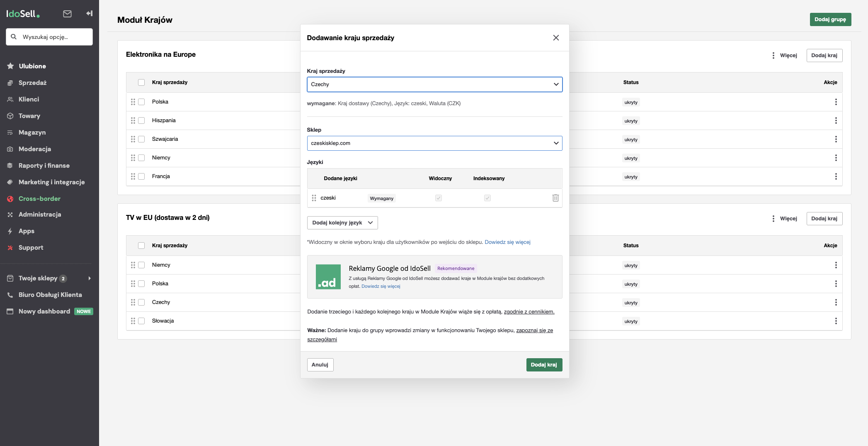Click the Nowy dashboard window icon

coord(10,311)
